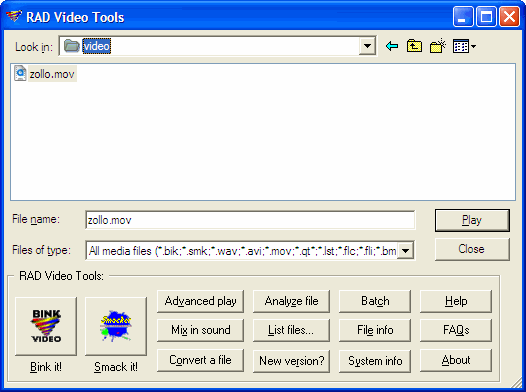
Task: Open the Convert a file tool
Action: pos(200,360)
